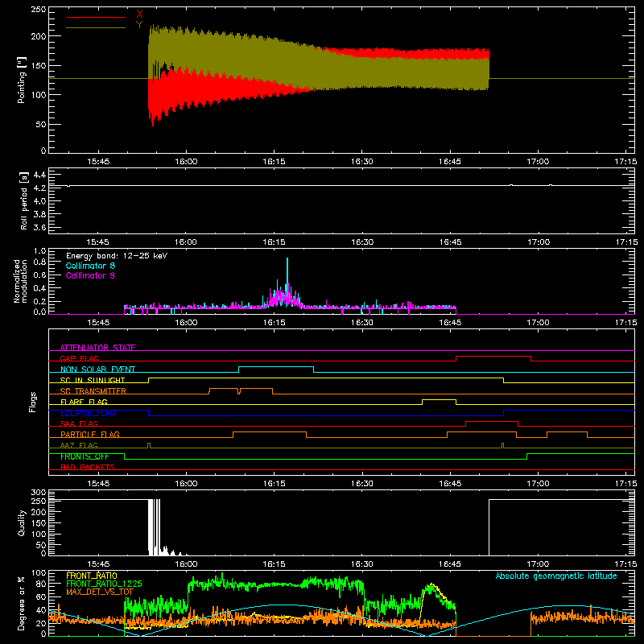The image size is (644, 644).
Task: Select the ECLIPSE_FLAG label
Action: (x=88, y=413)
